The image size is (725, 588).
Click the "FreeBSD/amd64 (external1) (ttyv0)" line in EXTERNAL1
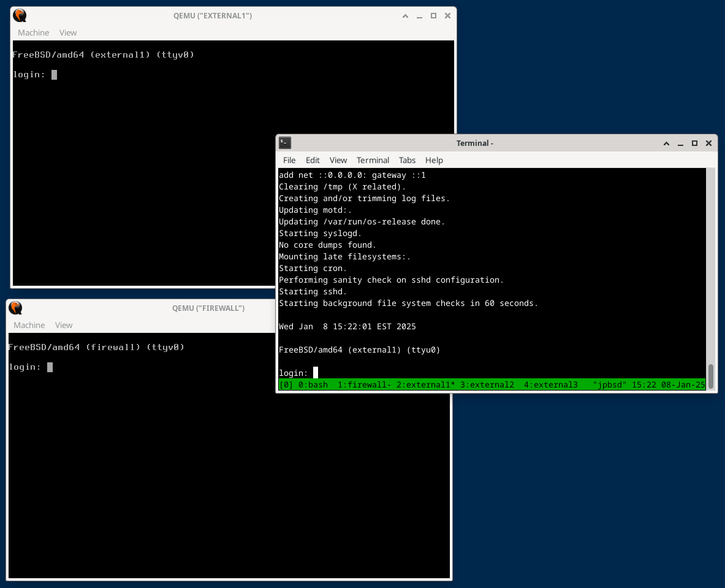103,55
